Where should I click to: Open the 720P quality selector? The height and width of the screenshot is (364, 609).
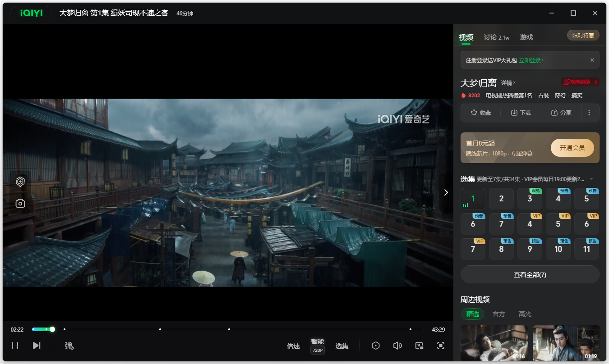(x=317, y=350)
